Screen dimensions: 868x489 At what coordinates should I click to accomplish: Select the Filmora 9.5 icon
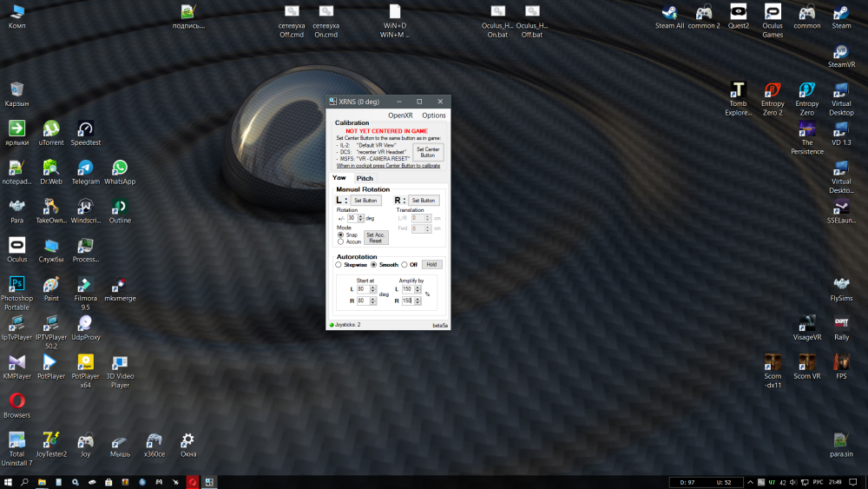(x=85, y=294)
